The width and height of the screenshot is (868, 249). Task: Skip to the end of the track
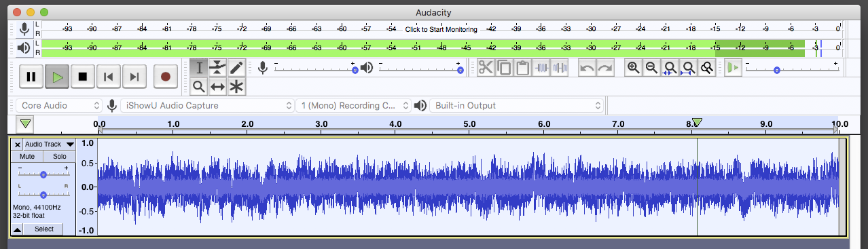134,77
